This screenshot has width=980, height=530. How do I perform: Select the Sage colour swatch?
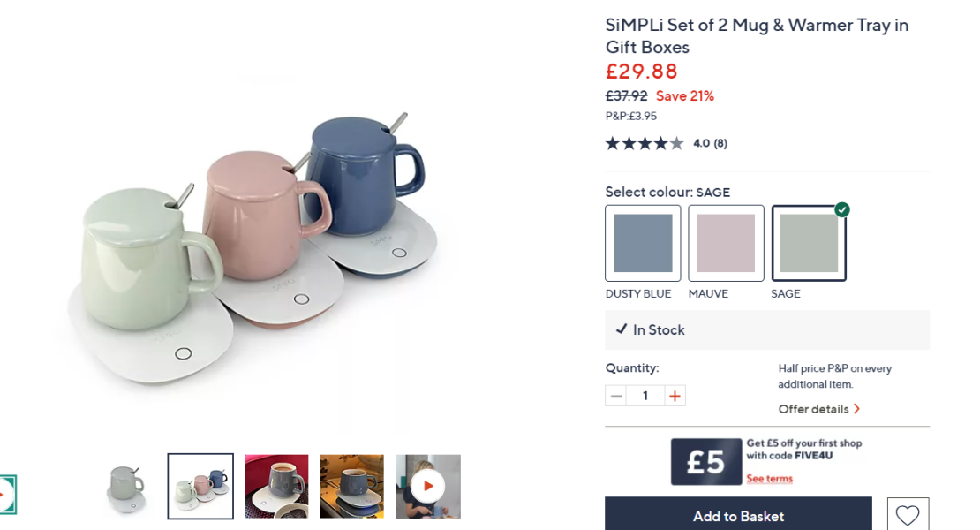(809, 243)
